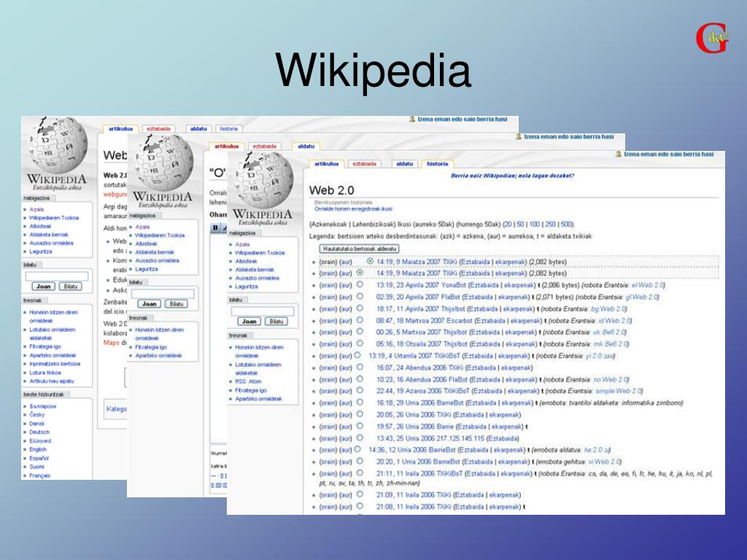Image resolution: width=747 pixels, height=560 pixels.
Task: Open the artikulua tab in back window
Action: [120, 128]
